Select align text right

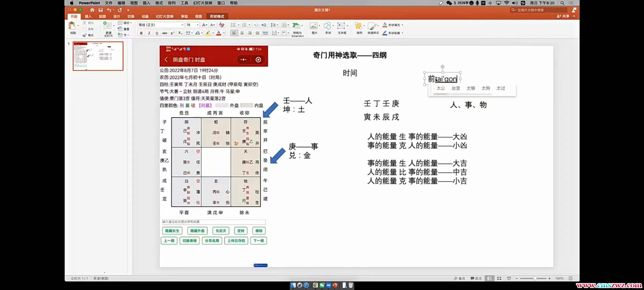pyautogui.click(x=250, y=33)
